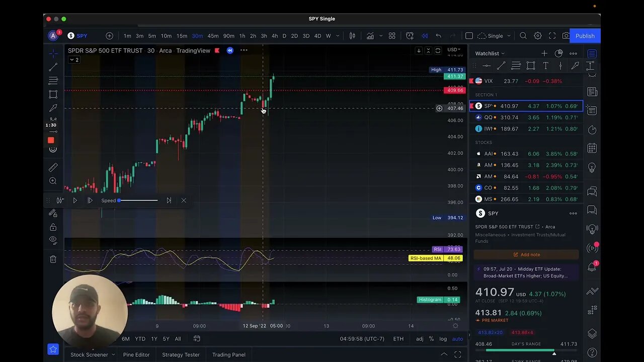
Task: Open the Single layout name dropdown
Action: [495, 36]
